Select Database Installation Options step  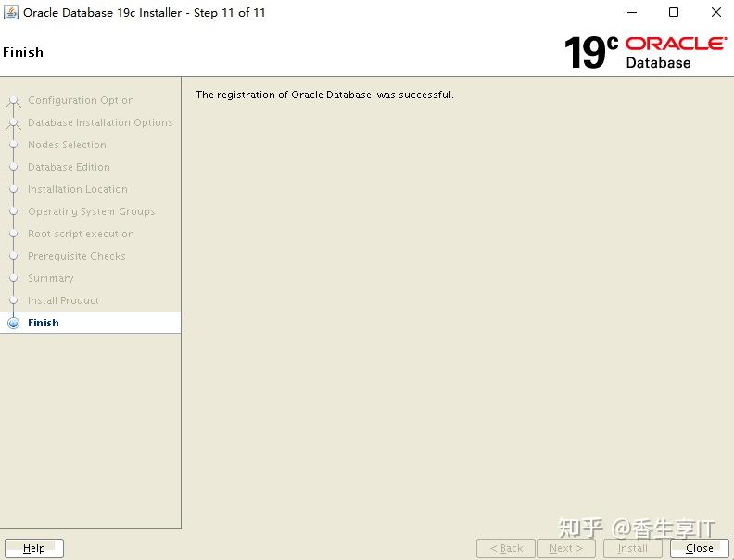[x=100, y=122]
